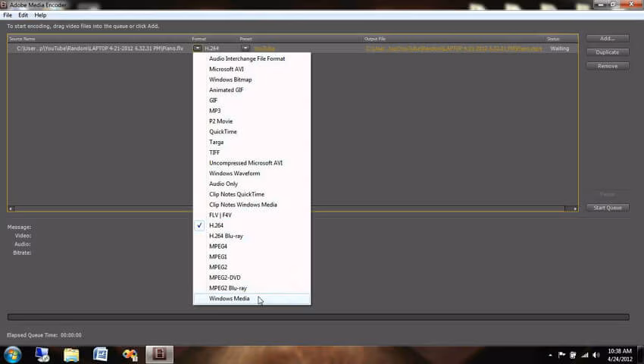This screenshot has height=364, width=644.
Task: Select the Piano.flv source row
Action: [x=100, y=49]
